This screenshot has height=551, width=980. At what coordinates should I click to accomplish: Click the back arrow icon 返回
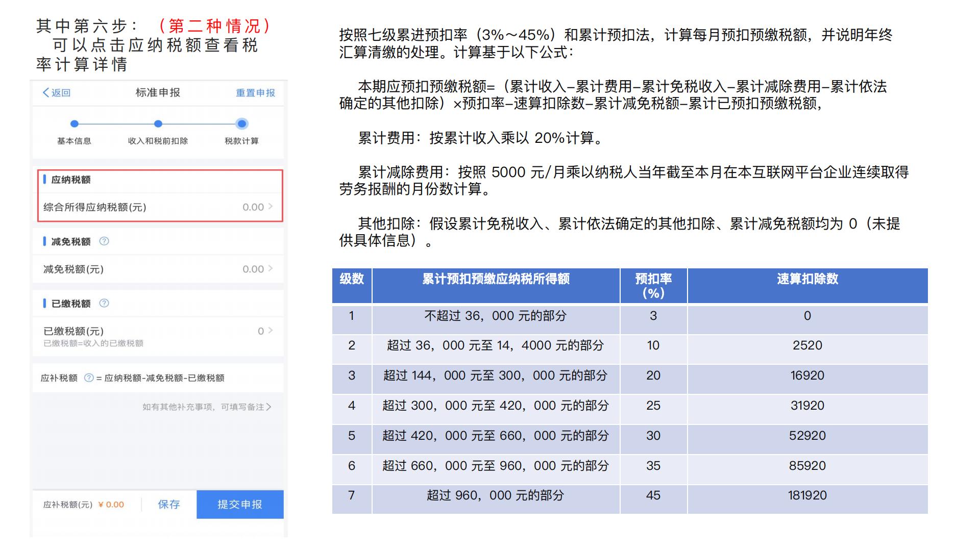point(46,92)
